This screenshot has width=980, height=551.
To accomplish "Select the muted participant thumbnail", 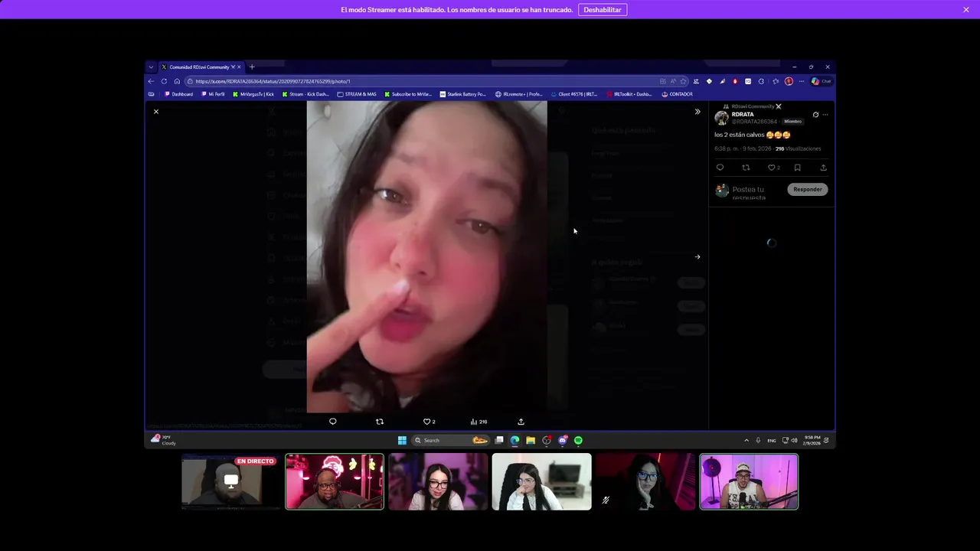I will (645, 481).
